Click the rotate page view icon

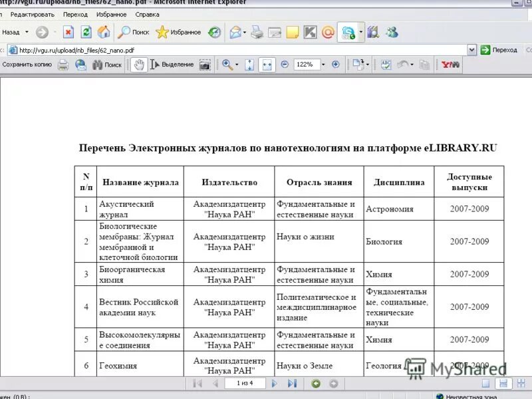358,65
